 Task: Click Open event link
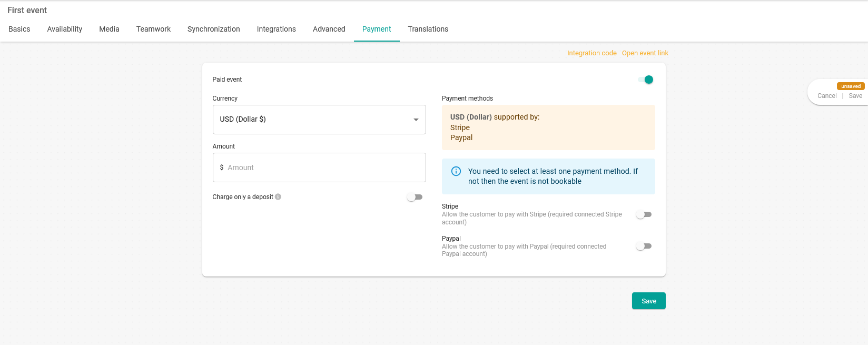click(645, 53)
